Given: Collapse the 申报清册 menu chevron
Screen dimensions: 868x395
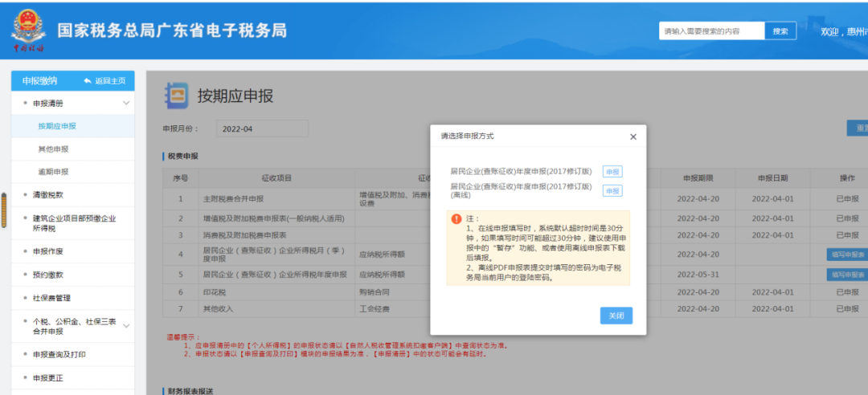Looking at the screenshot, I should pos(126,104).
